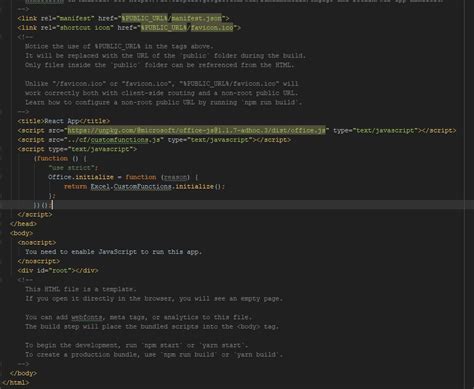Click the opening <noscript> tag

pos(37,242)
